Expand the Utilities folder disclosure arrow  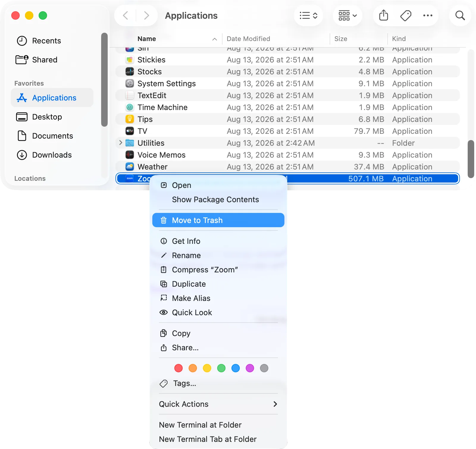(x=120, y=143)
